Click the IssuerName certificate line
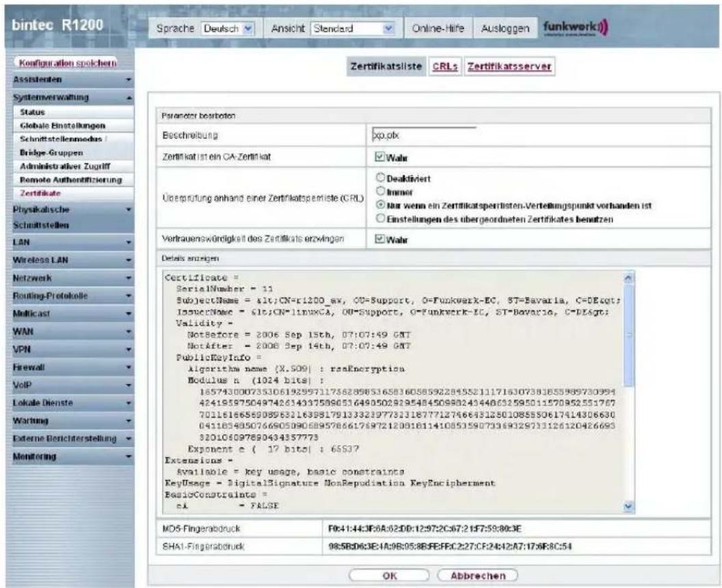This screenshot has width=722, height=588. click(x=392, y=312)
